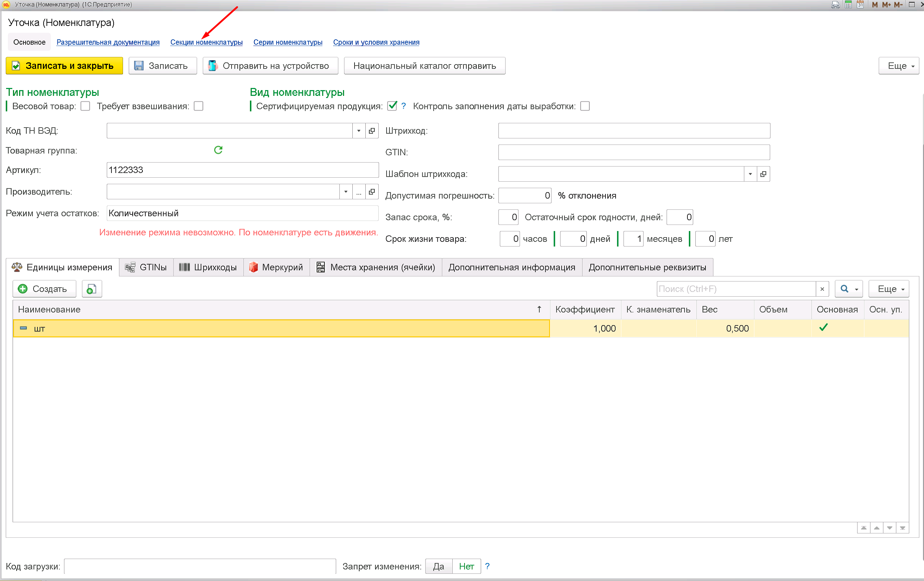Open Дополнительная информация tab
The height and width of the screenshot is (581, 924).
pos(512,267)
